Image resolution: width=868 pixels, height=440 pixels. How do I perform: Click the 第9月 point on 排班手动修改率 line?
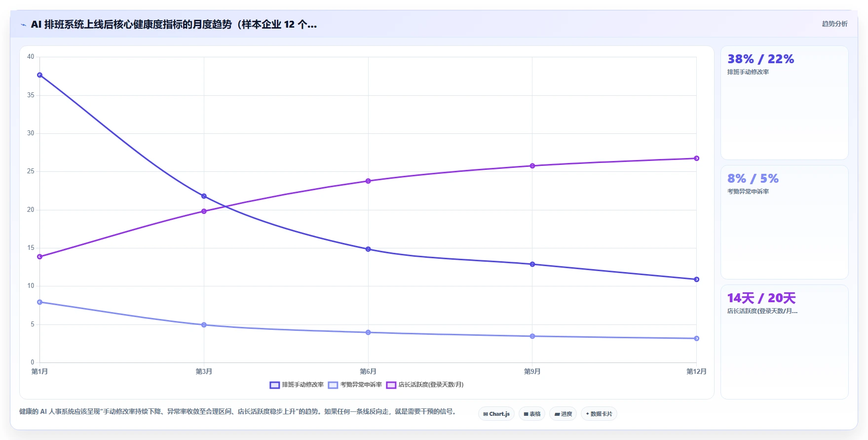532,264
